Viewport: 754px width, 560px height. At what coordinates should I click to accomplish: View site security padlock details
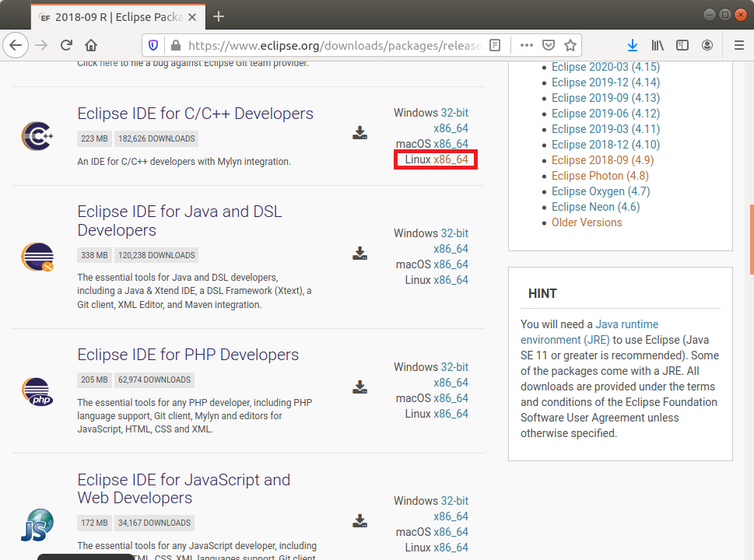[x=176, y=45]
